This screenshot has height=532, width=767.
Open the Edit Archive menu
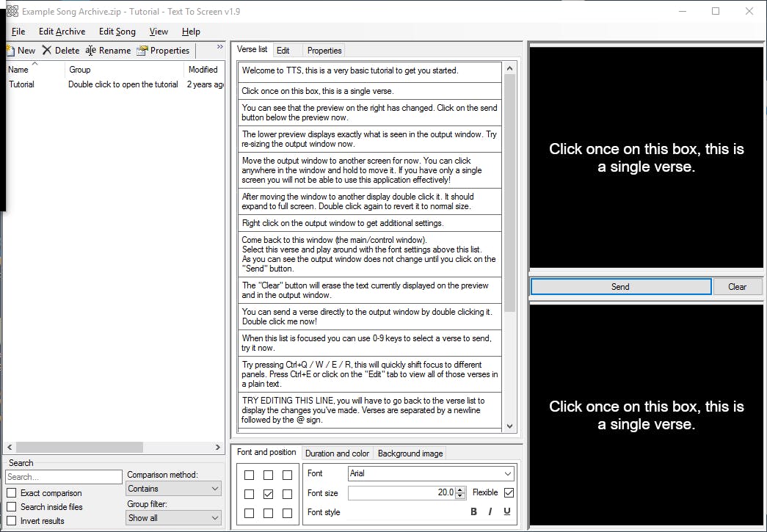pos(62,32)
